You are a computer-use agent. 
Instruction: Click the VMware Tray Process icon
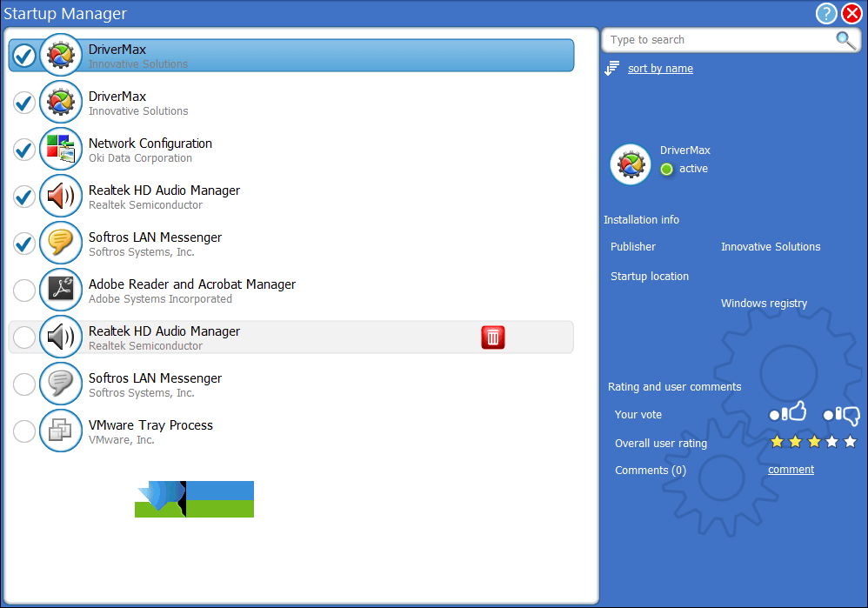tap(61, 431)
